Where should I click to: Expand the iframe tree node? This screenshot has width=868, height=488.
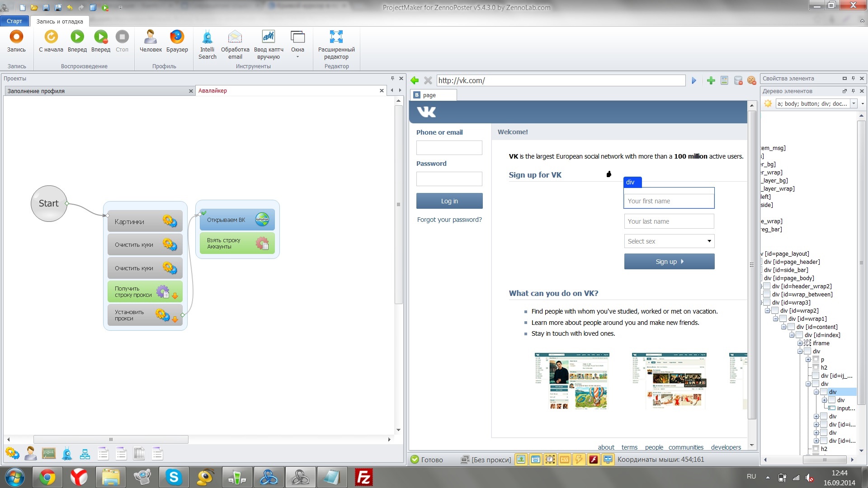pos(800,343)
